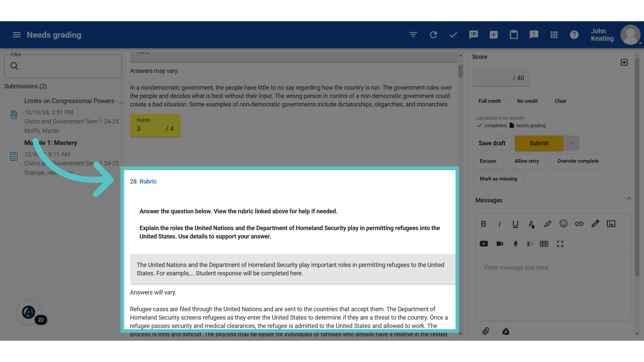Open the hamburger menu next to Needs grading
The height and width of the screenshot is (362, 644).
pyautogui.click(x=16, y=35)
